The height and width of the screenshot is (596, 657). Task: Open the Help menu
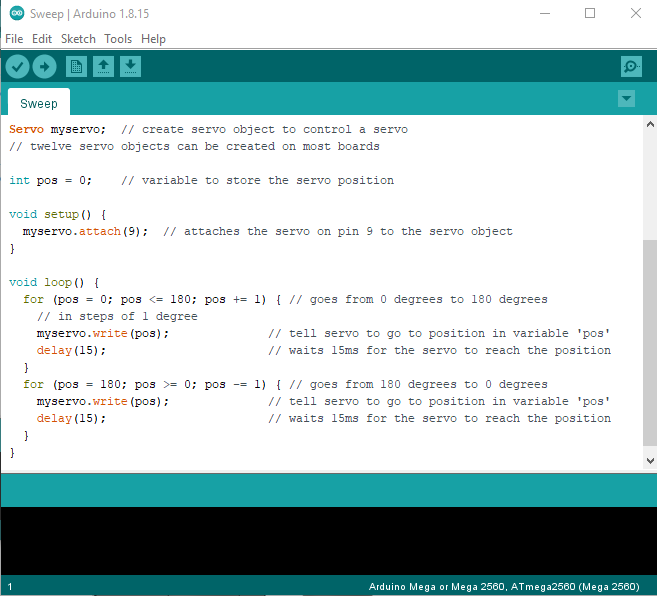(153, 39)
